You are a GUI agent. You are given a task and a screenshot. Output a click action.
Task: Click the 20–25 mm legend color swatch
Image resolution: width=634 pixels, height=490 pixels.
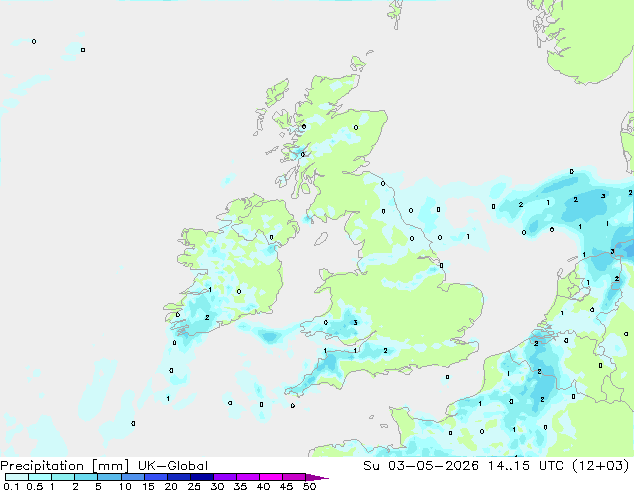click(179, 477)
